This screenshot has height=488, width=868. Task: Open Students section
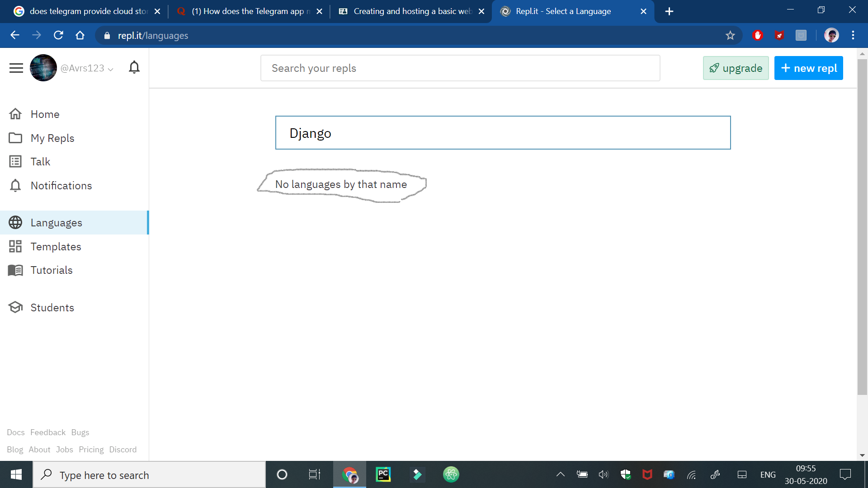click(52, 307)
